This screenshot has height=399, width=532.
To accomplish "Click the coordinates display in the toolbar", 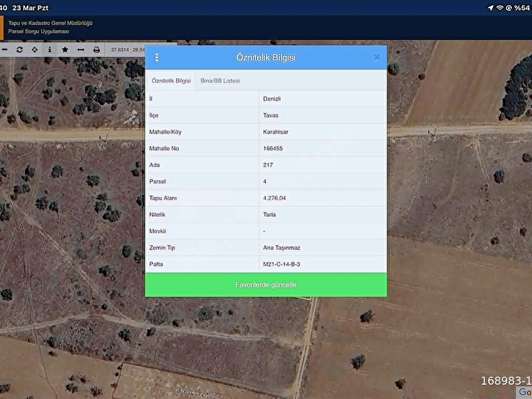I will coord(128,50).
